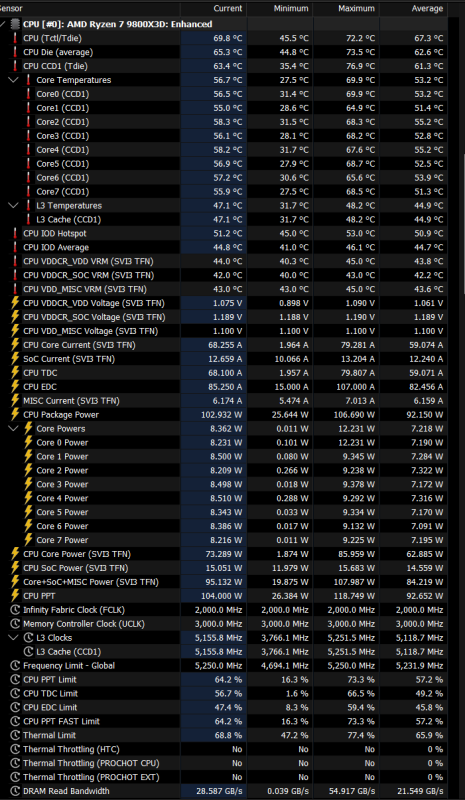Click lightning icon beside CPU VDDCR_VDD Voltage
The width and height of the screenshot is (465, 800).
[15, 303]
